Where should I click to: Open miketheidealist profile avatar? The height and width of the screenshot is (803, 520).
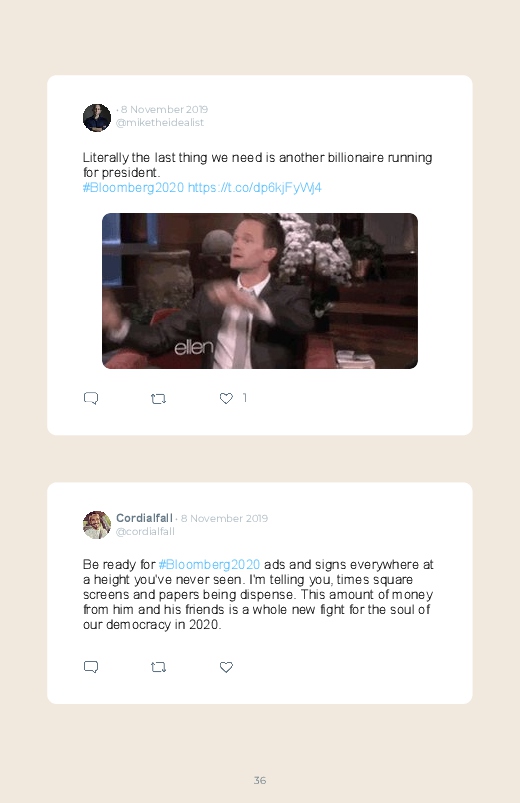pyautogui.click(x=97, y=117)
